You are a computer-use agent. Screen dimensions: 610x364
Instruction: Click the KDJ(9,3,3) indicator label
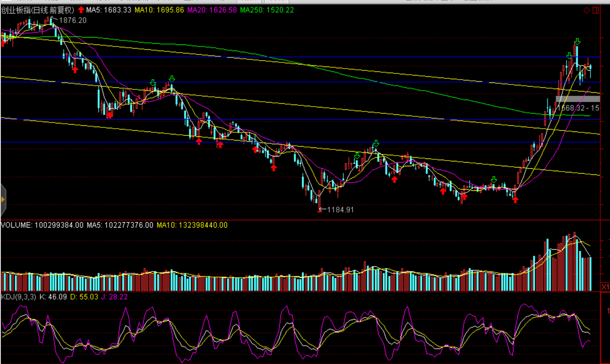(18, 297)
